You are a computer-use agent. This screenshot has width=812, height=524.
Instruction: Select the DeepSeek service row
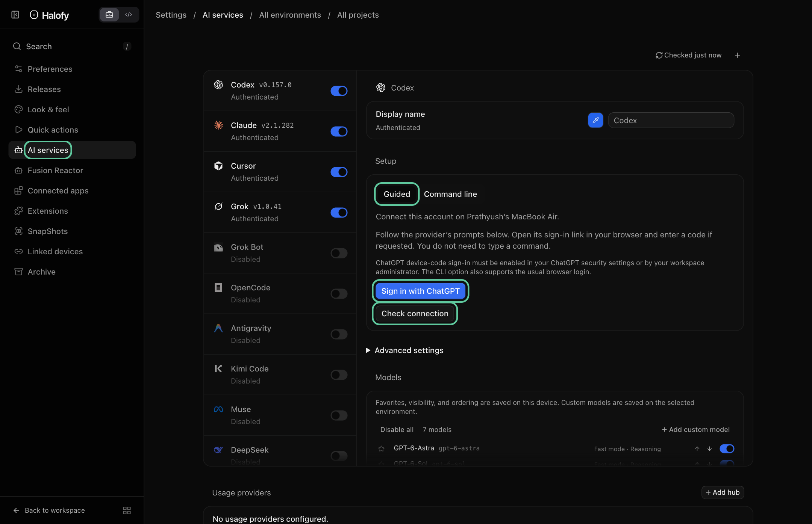[x=280, y=451]
